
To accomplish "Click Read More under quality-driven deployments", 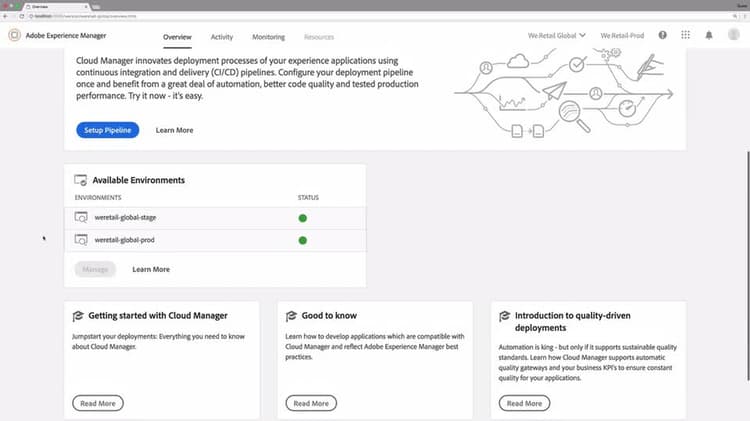I will [x=525, y=403].
